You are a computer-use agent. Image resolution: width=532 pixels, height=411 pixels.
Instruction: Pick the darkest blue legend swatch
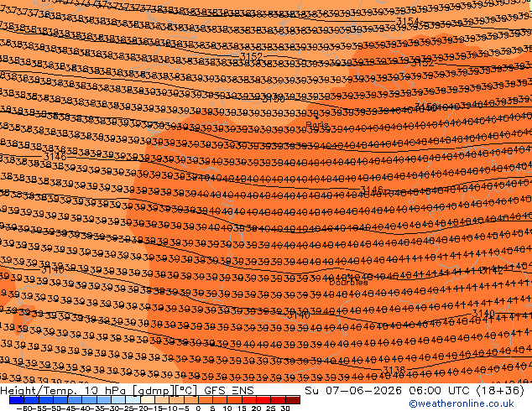17,400
